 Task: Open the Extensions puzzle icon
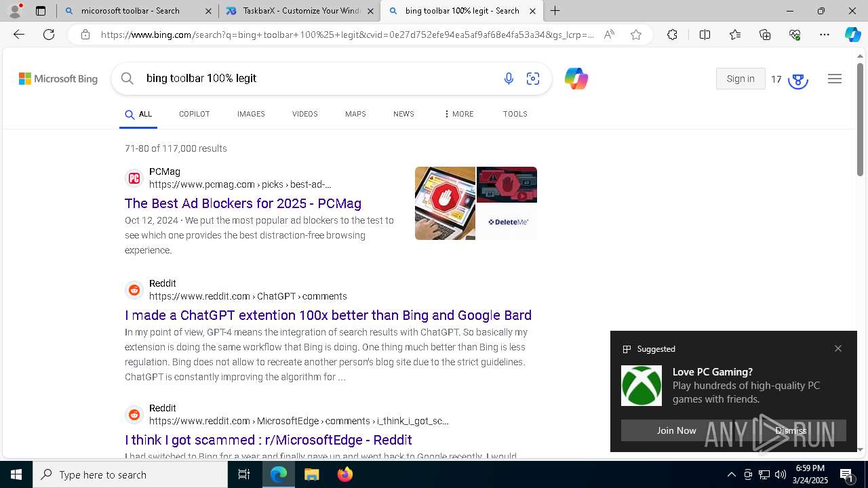[672, 35]
